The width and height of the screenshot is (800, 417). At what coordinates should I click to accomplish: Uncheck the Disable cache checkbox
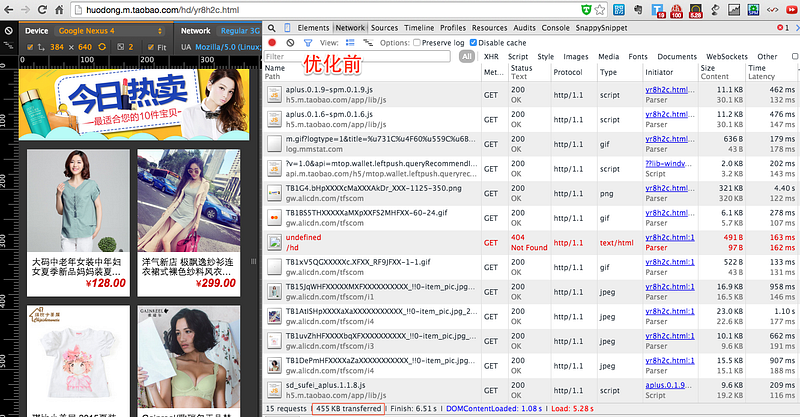[x=473, y=43]
